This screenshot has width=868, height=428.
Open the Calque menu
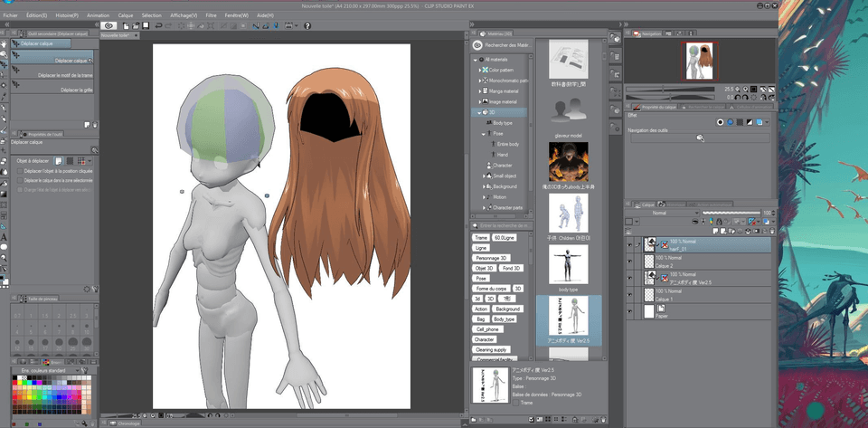(x=126, y=15)
